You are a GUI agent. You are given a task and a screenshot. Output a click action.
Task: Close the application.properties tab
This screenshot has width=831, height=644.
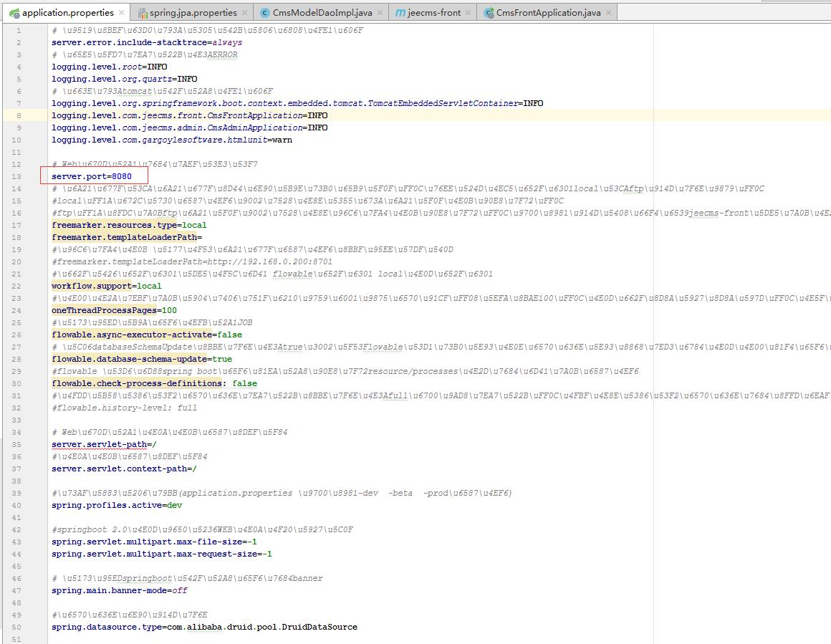coord(121,13)
